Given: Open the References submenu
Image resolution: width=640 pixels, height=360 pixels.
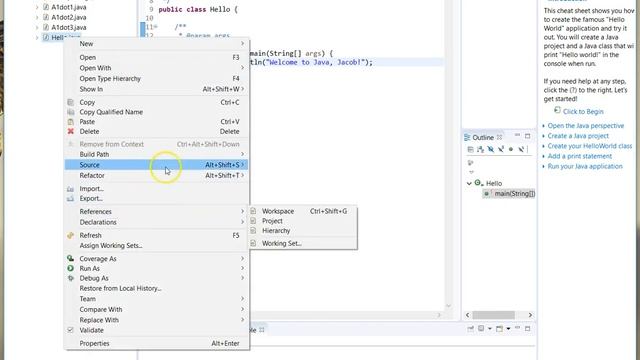Looking at the screenshot, I should [157, 211].
